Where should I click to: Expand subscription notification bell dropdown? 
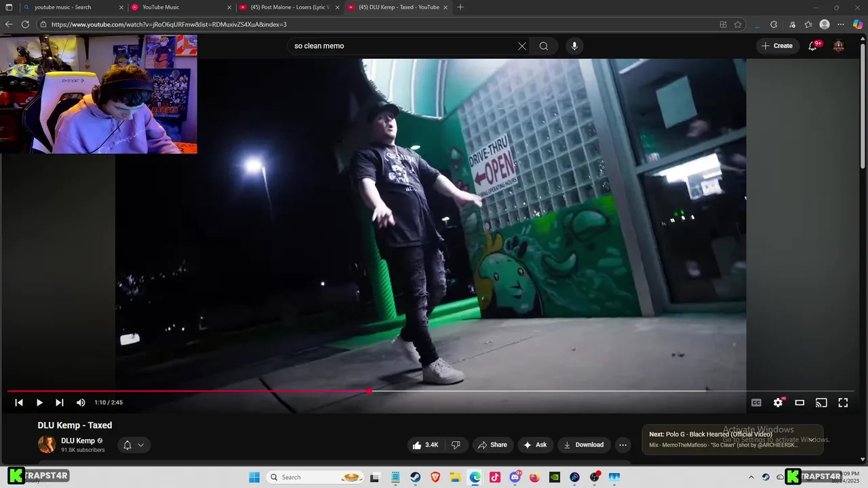click(x=134, y=445)
